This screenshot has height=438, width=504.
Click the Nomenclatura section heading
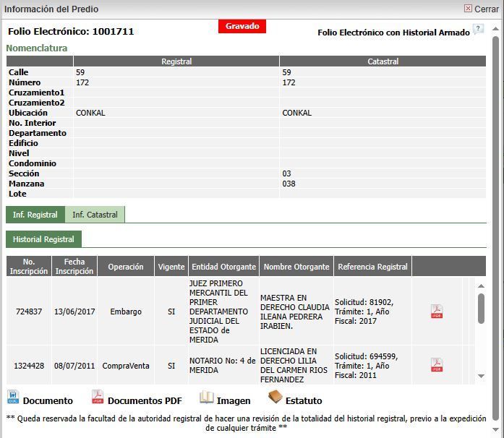(37, 48)
